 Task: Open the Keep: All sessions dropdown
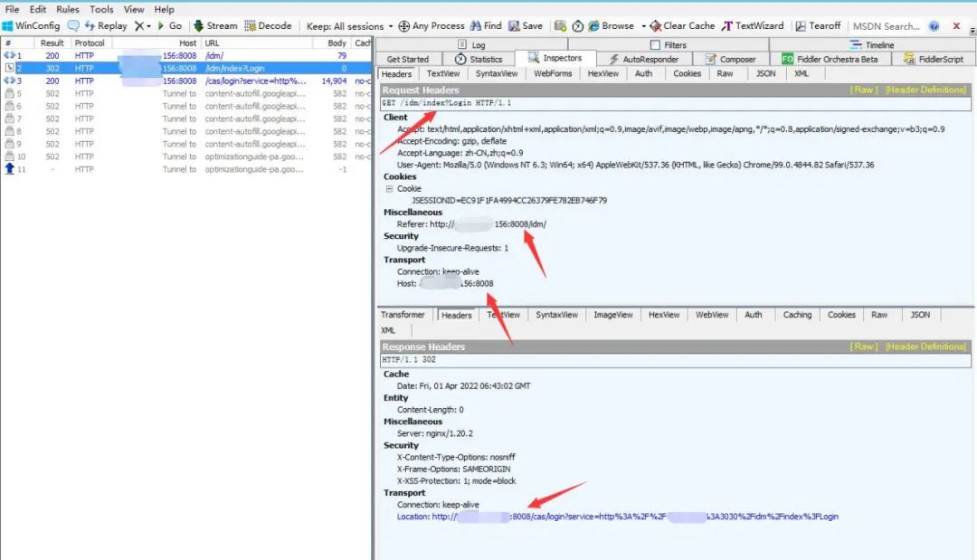pos(349,26)
